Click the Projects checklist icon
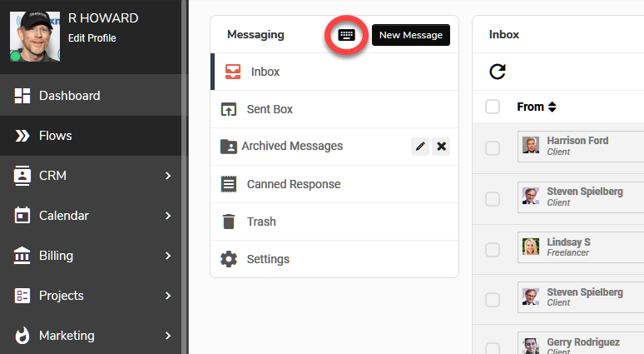 coord(22,296)
